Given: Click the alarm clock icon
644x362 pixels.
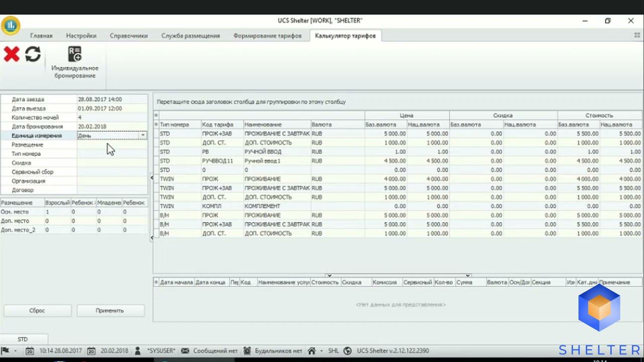Looking at the screenshot, I should [247, 350].
